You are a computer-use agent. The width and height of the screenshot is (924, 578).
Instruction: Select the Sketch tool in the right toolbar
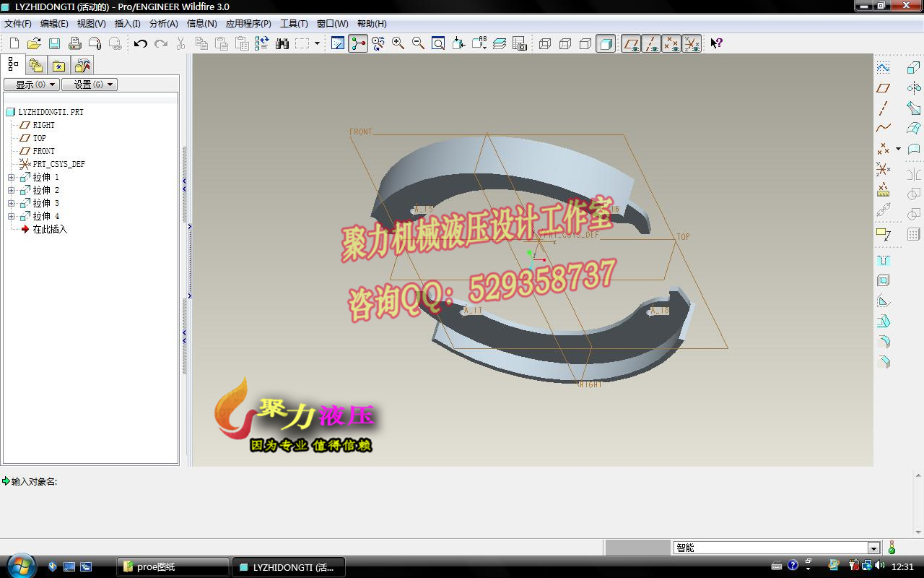[x=883, y=67]
